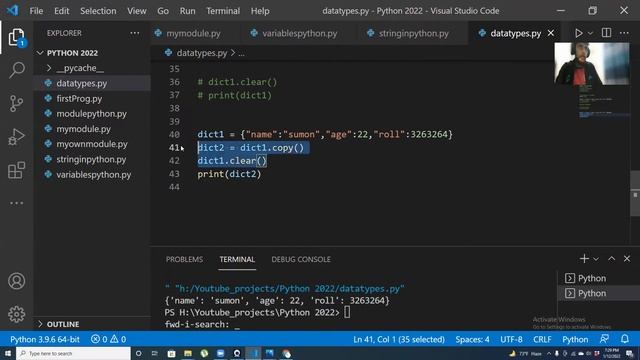640x360 pixels.
Task: Expand the __pycache__ folder
Action: coord(92,68)
